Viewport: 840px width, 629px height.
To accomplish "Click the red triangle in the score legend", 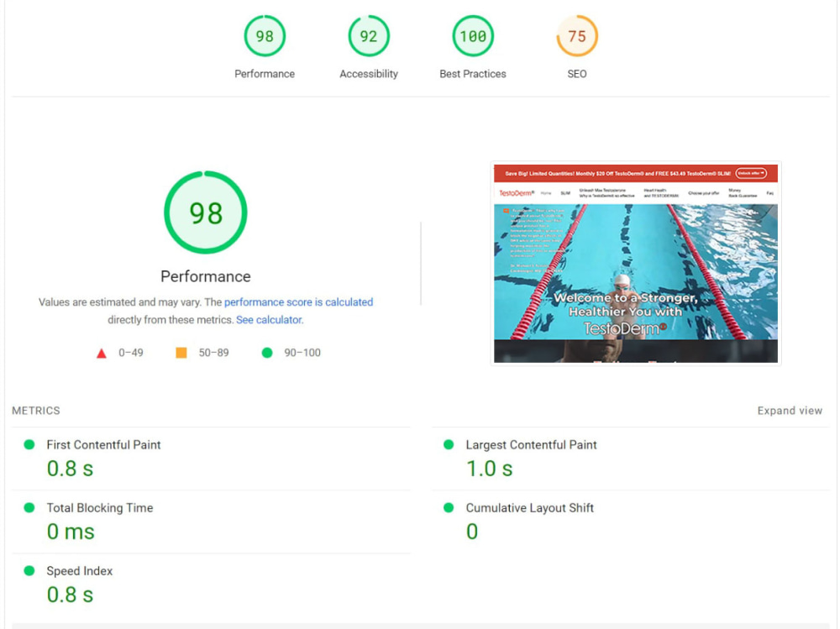I will tap(102, 352).
